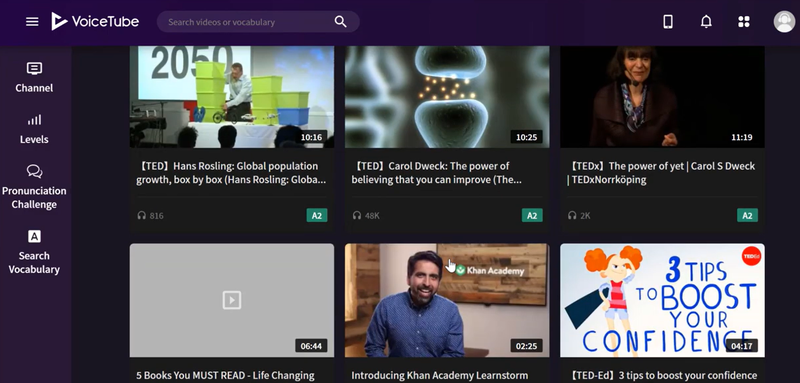Click play icon on gray placeholder thumbnail
The width and height of the screenshot is (800, 383).
point(232,300)
